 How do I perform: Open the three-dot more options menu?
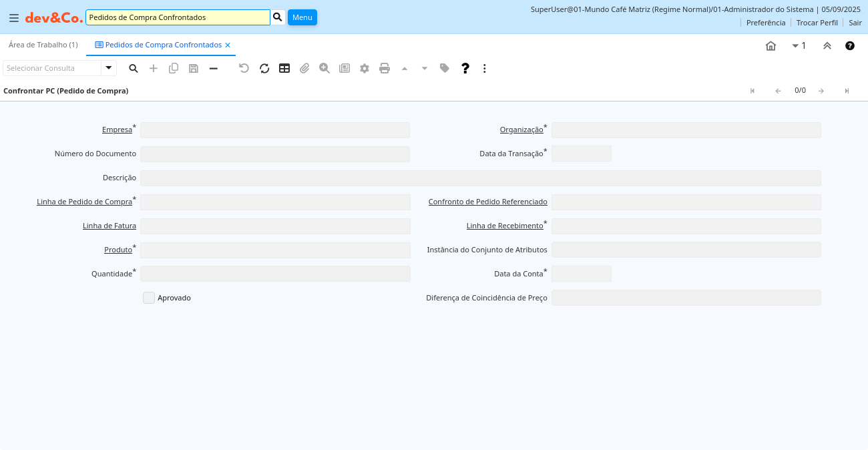[485, 68]
